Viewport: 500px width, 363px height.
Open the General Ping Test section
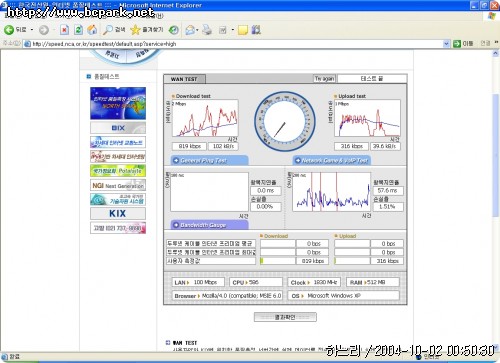[210, 160]
